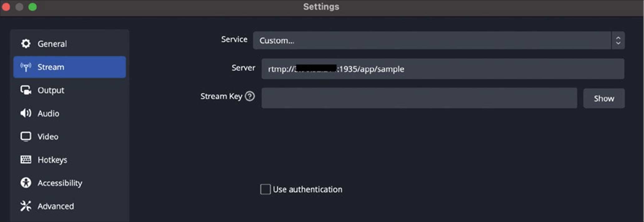The height and width of the screenshot is (222, 644).
Task: Click the Advanced tools icon
Action: click(26, 206)
